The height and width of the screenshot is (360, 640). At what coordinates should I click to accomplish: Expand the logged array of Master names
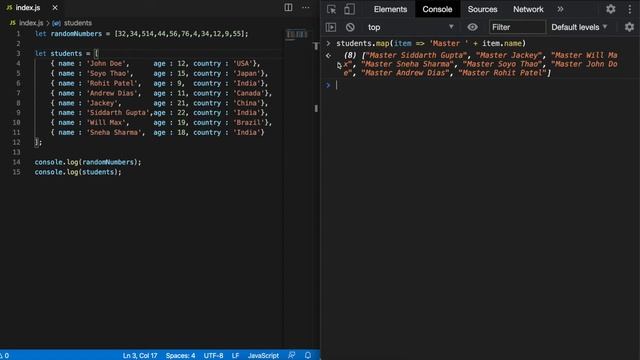coord(339,65)
